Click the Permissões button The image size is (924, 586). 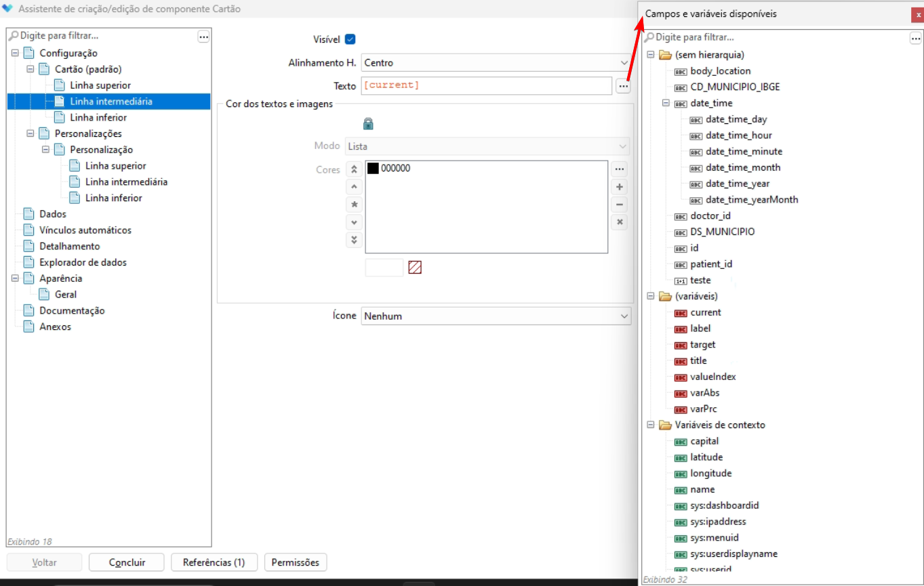coord(295,562)
